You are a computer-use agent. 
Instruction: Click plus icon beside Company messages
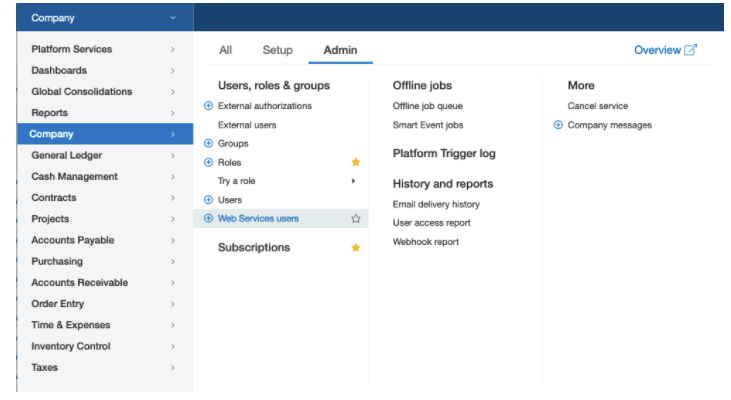558,125
